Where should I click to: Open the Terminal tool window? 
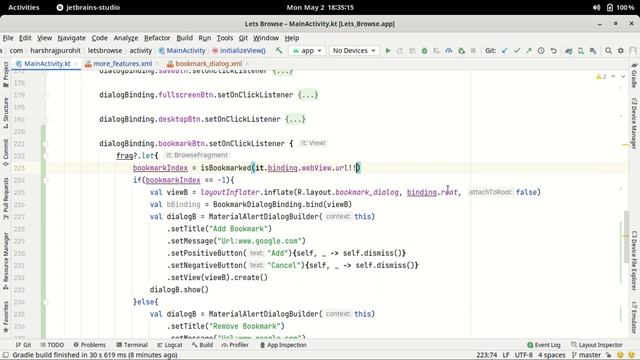tap(132, 345)
